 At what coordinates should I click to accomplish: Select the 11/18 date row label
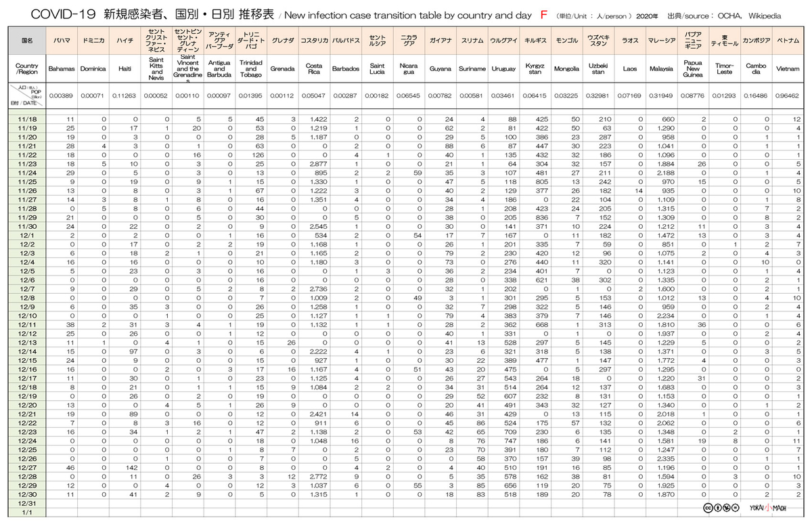click(x=28, y=119)
